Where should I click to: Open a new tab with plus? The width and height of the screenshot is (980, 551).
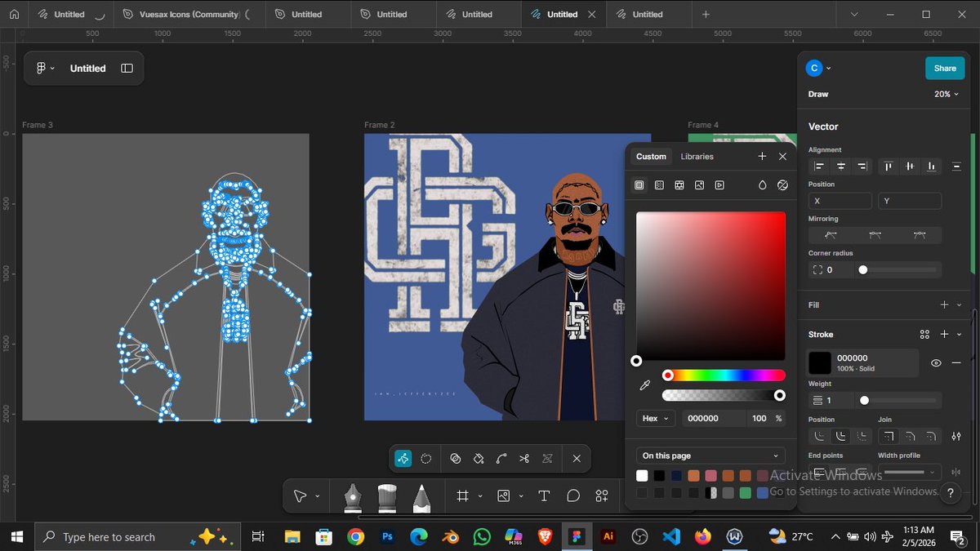706,14
